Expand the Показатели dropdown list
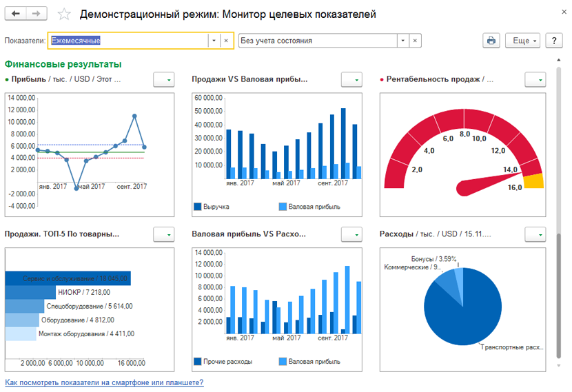The height and width of the screenshot is (392, 572). (213, 41)
